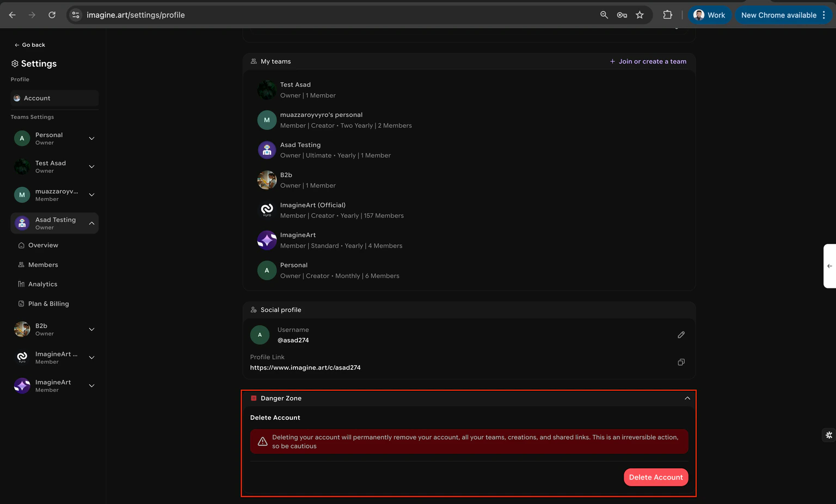Image resolution: width=836 pixels, height=504 pixels.
Task: Click the Delete Account button
Action: tap(656, 477)
